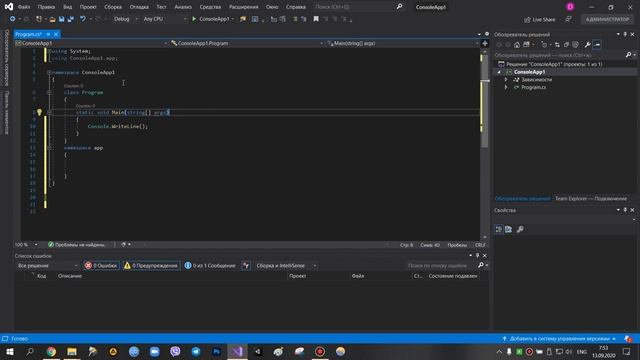Click Collapse All icon in Solution Explorer
This screenshot has width=640, height=360.
pos(567,45)
